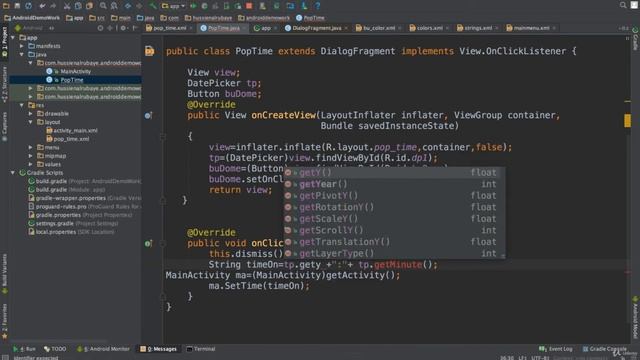
Task: Choose getRotationY() from the autocomplete popup
Action: point(394,207)
